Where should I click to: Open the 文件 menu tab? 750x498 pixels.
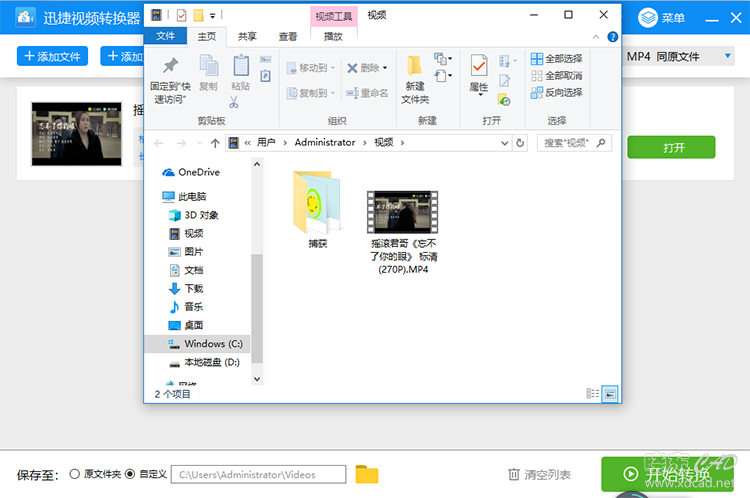165,36
